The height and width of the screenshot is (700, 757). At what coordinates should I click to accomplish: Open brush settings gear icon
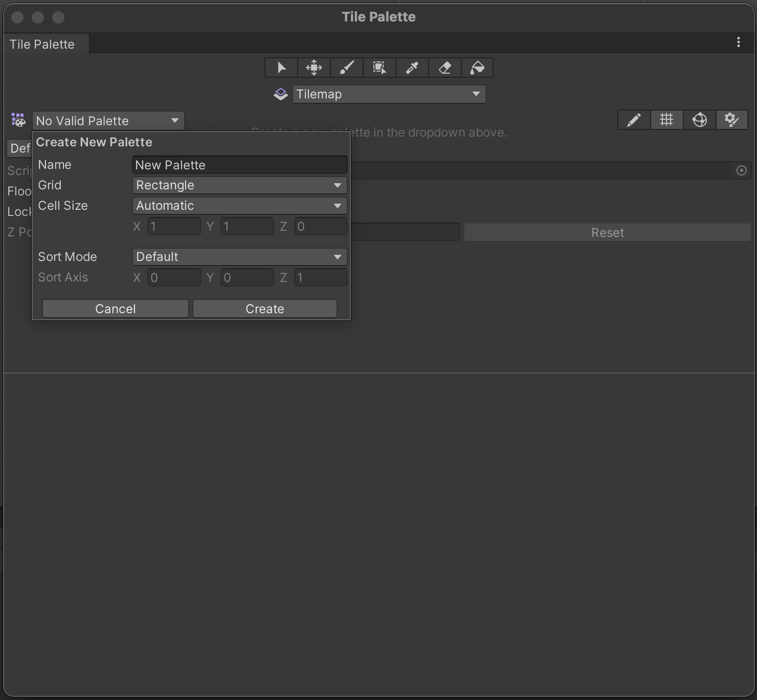pyautogui.click(x=731, y=120)
